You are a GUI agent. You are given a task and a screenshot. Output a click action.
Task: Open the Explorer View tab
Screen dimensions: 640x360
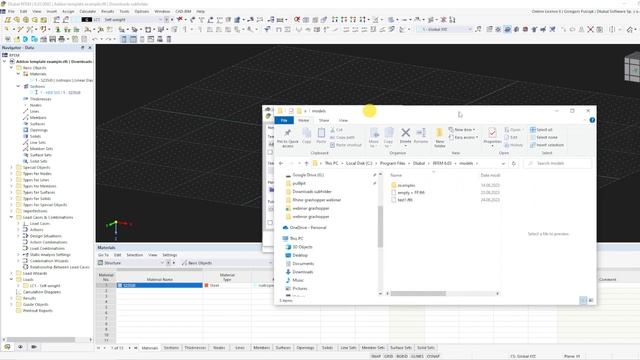[x=343, y=120]
